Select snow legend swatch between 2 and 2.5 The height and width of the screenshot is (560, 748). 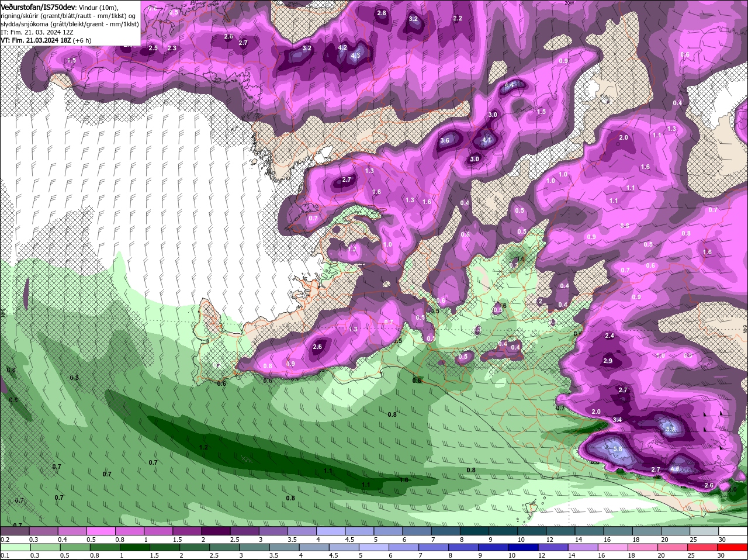[216, 531]
